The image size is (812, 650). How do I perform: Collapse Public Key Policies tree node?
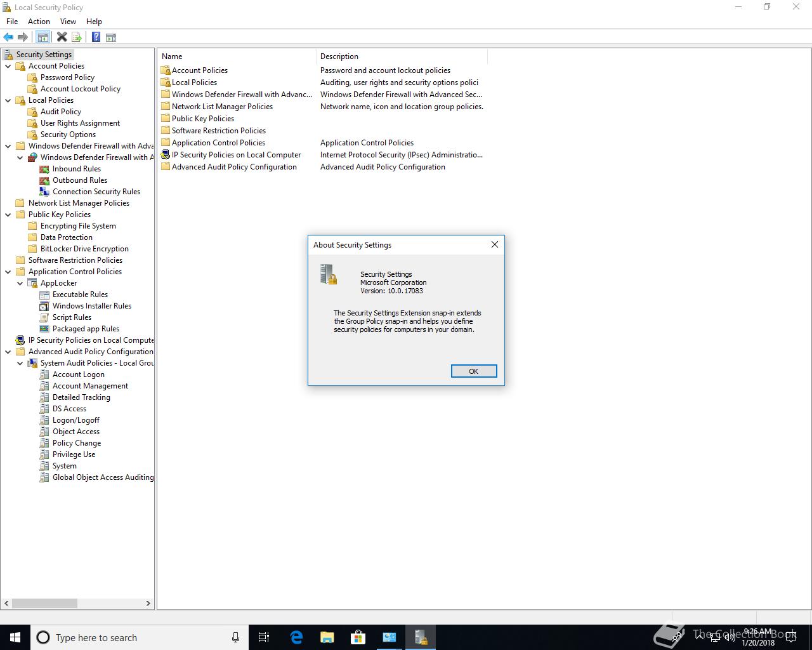8,215
